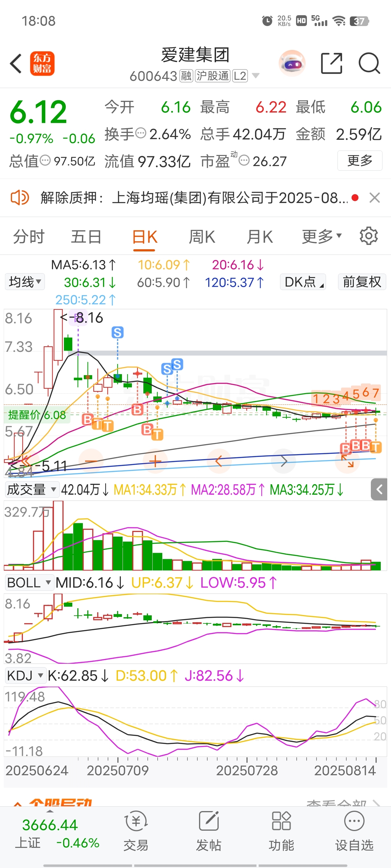Screen dimensions: 391x868
Task: Collapse side panel gray arrow button
Action: click(x=379, y=489)
